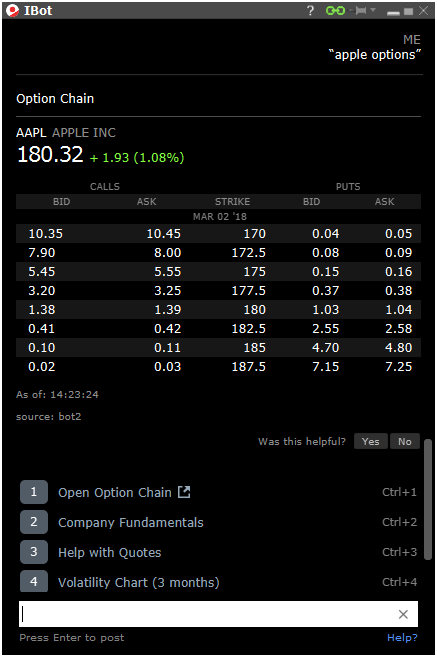Close the IBot window
The image size is (437, 657).
[424, 10]
